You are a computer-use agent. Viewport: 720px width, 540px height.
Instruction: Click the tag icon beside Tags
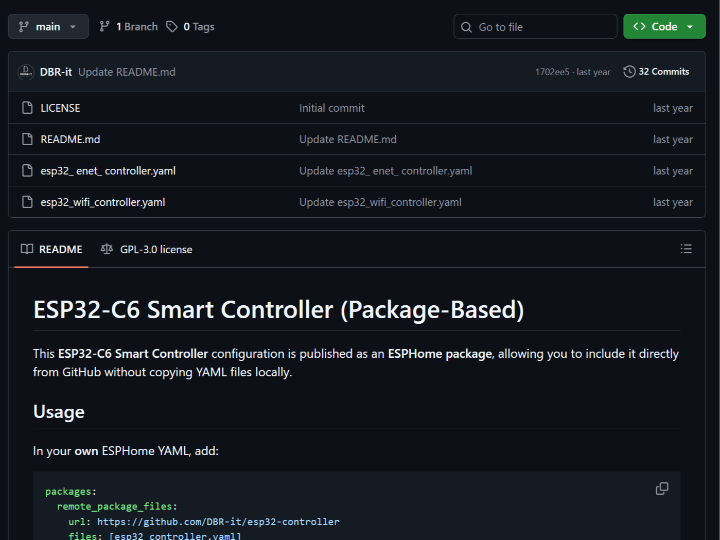pyautogui.click(x=172, y=27)
